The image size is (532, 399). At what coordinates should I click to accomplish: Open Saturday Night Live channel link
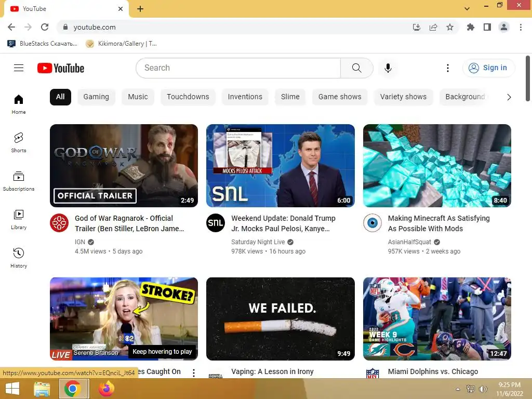point(258,242)
